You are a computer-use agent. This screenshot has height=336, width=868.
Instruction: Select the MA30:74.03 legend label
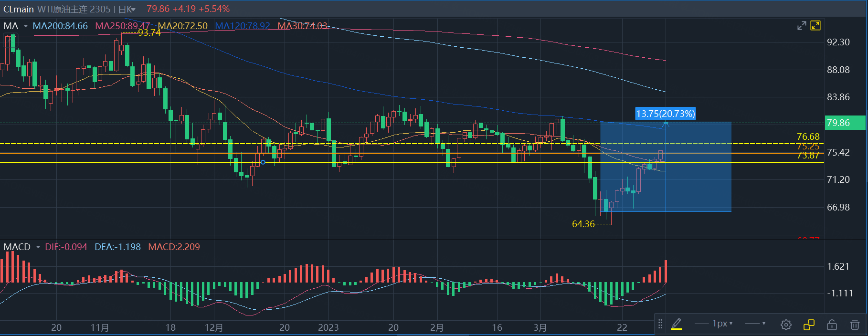303,26
